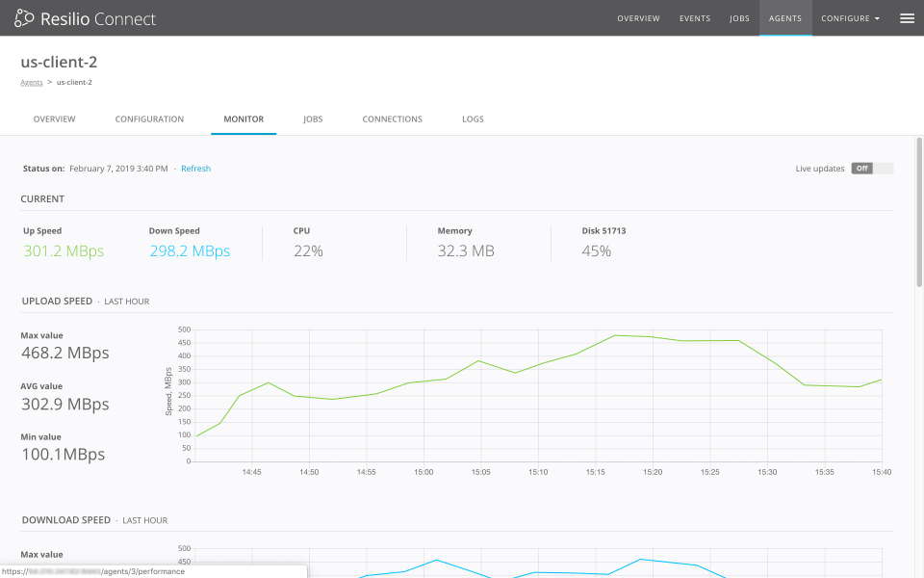Select the Connections tab

click(392, 118)
